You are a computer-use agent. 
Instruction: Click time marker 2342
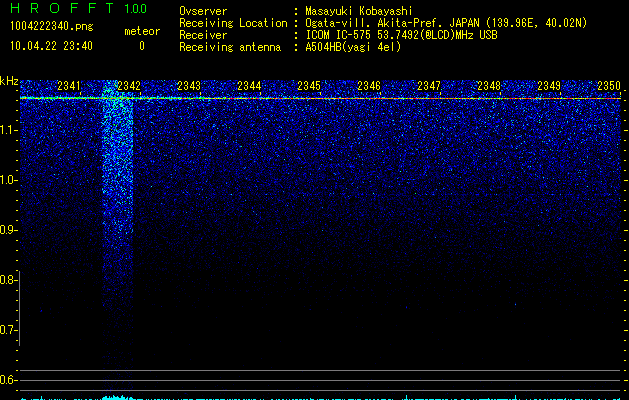pos(129,86)
